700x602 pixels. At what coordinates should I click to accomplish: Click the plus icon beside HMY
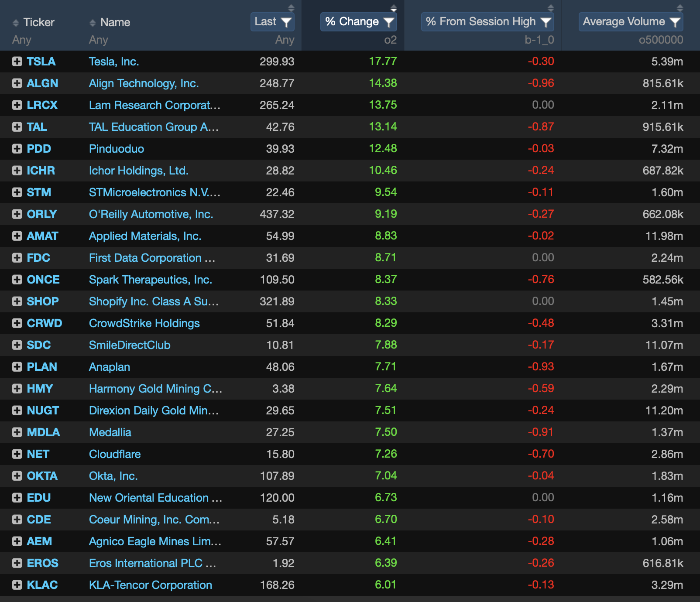click(17, 389)
